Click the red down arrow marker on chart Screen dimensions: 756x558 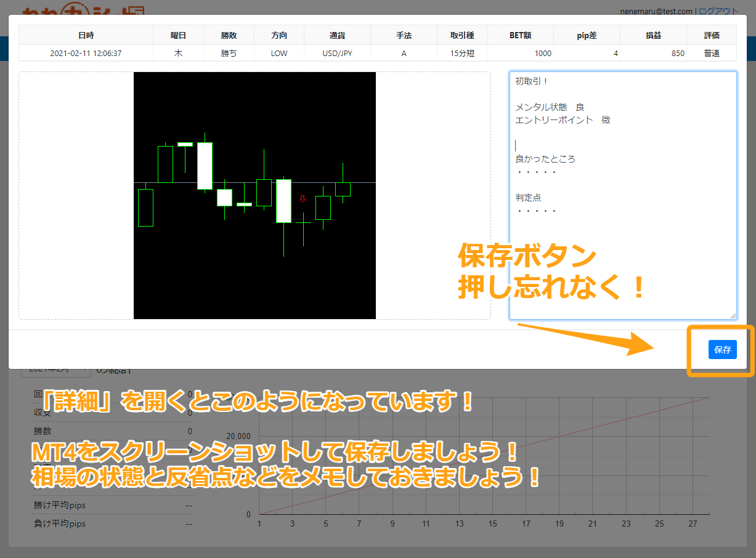pyautogui.click(x=303, y=198)
